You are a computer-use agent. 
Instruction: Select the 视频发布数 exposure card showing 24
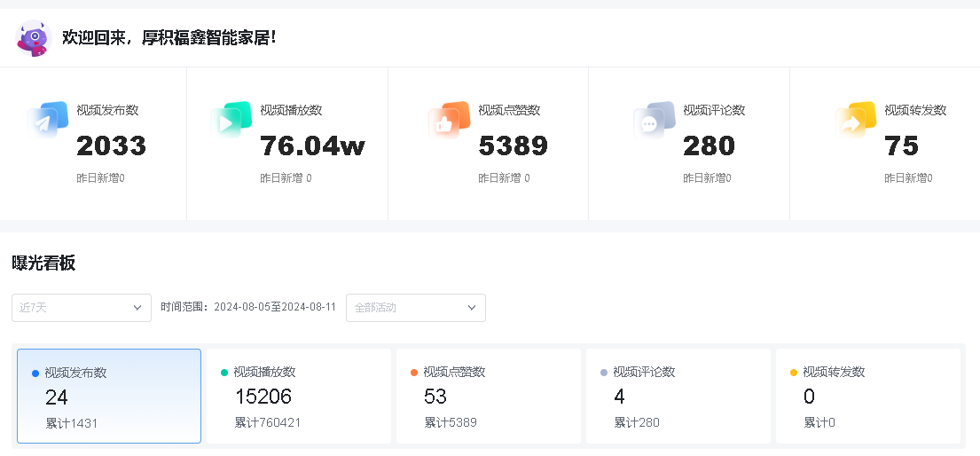(109, 397)
